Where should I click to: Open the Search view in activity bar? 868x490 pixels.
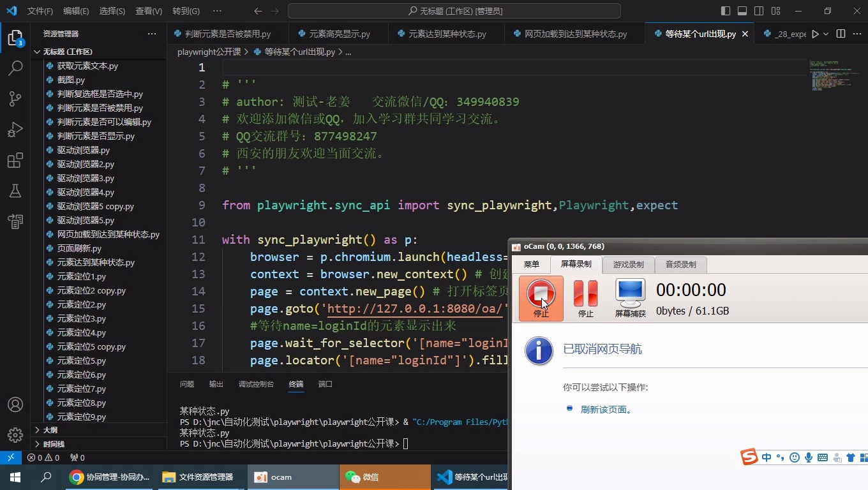(15, 68)
